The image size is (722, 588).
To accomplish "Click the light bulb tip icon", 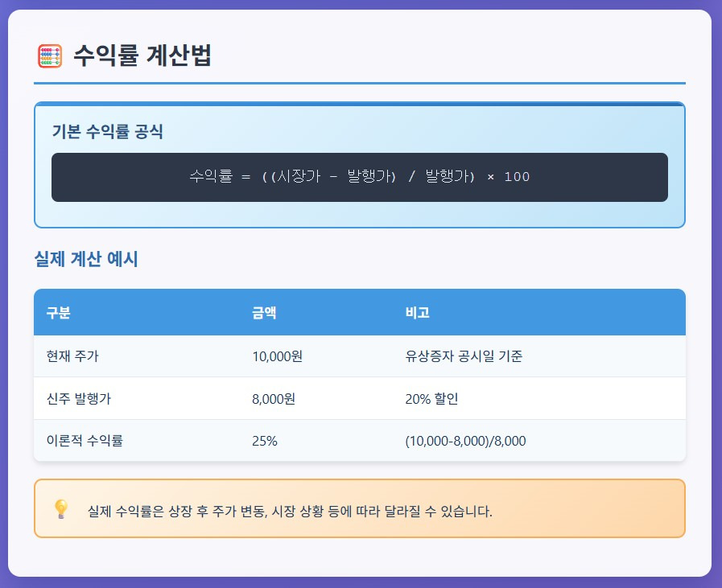I will pos(61,509).
